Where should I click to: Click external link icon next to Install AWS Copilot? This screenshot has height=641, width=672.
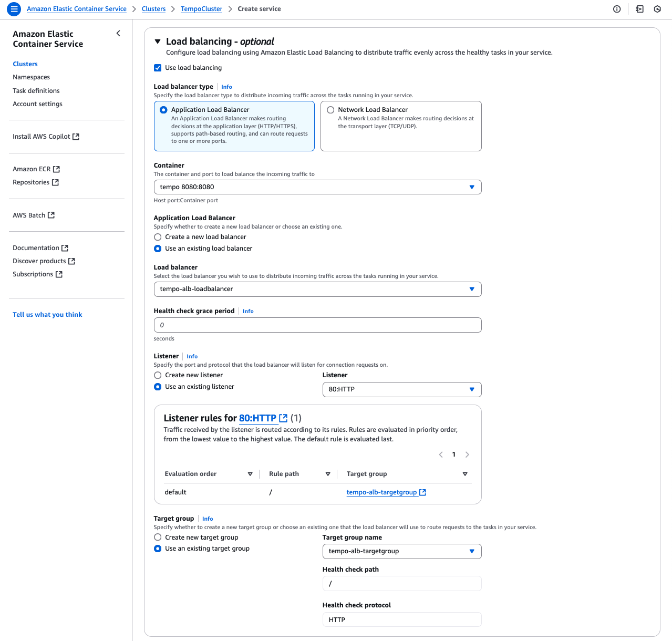point(76,137)
